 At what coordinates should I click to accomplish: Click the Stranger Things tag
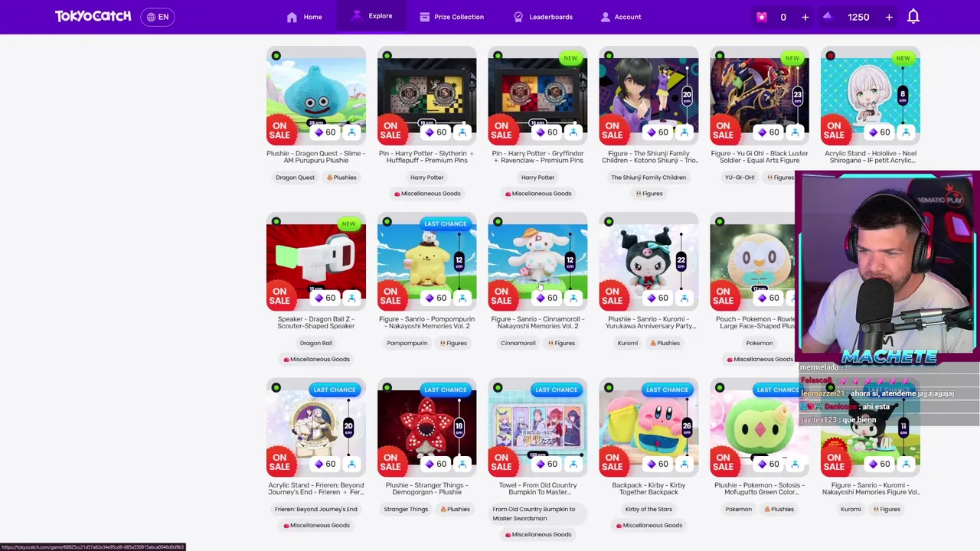pyautogui.click(x=406, y=509)
